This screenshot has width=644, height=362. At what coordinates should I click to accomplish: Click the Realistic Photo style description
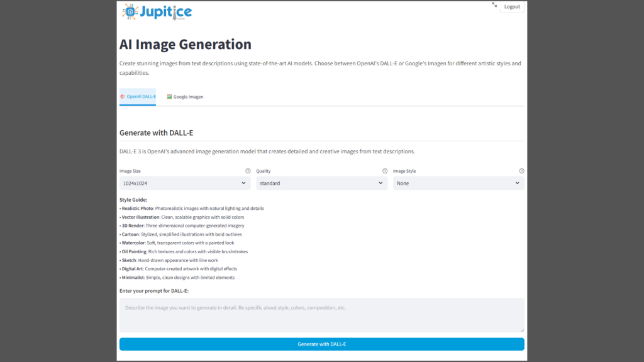coord(192,209)
